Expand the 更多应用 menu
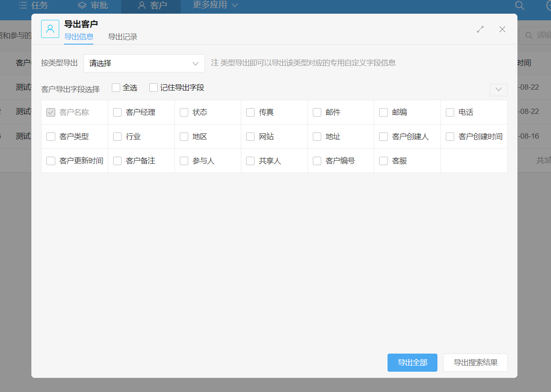 [215, 5]
